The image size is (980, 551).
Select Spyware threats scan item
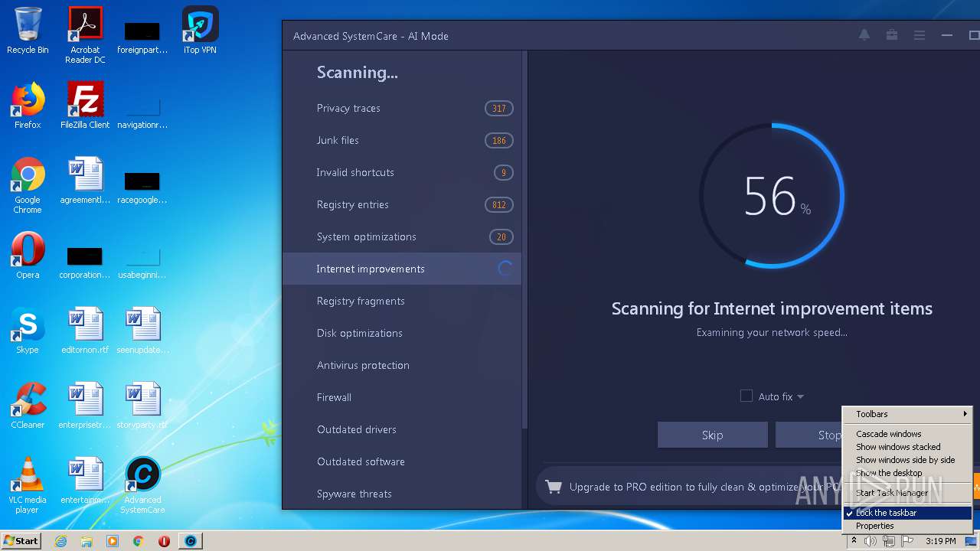[x=402, y=494]
